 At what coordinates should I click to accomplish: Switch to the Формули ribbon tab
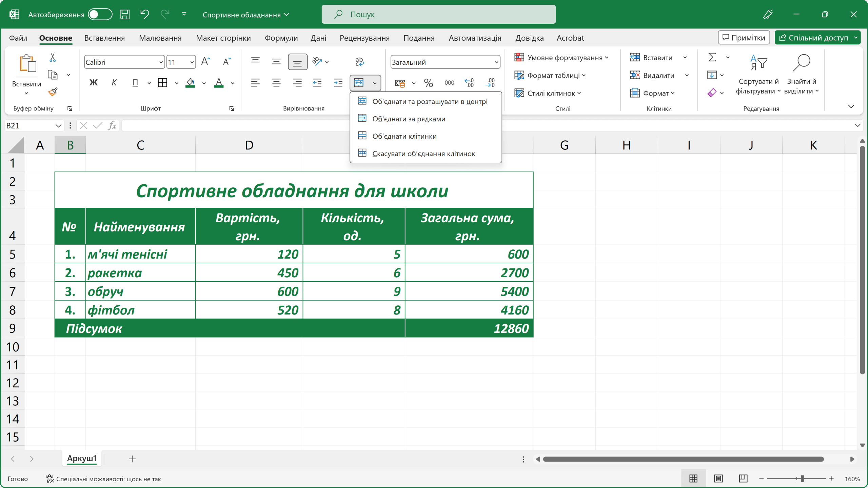point(281,38)
